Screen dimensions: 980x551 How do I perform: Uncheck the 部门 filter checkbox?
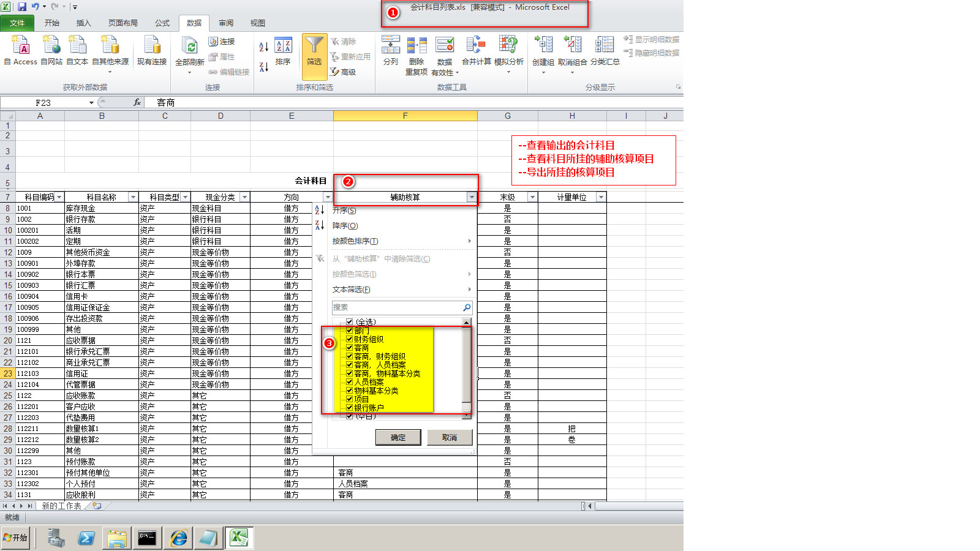click(x=349, y=331)
